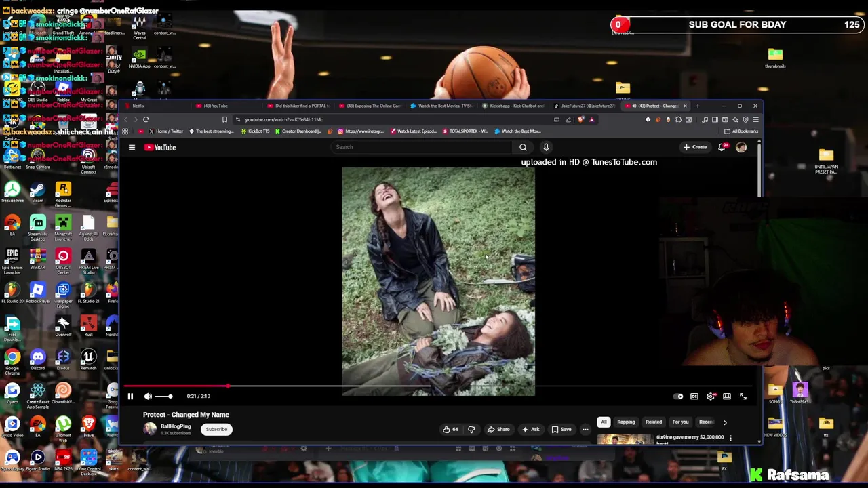Open the more actions menu below the video

tap(585, 429)
